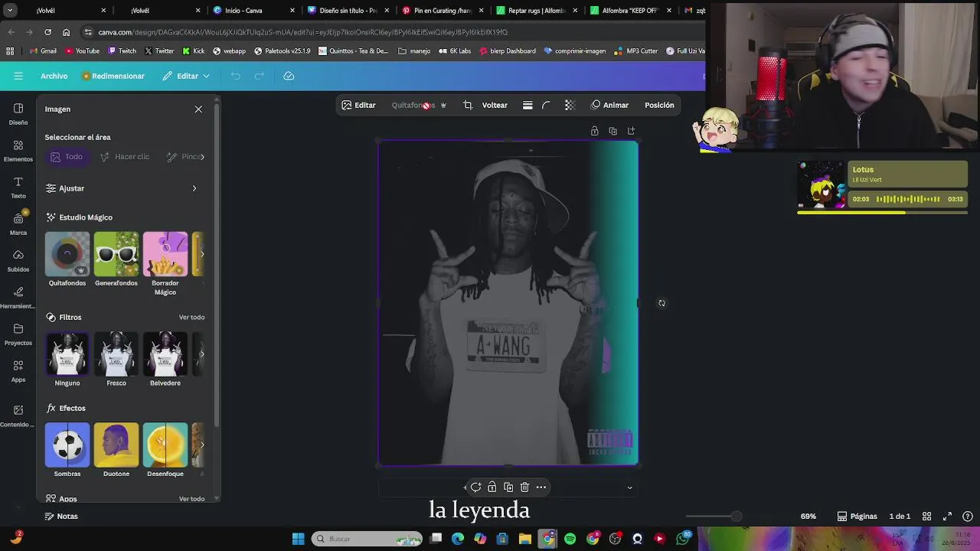Click duplicate icon in floating toolbar
Image resolution: width=980 pixels, height=551 pixels.
click(x=508, y=487)
